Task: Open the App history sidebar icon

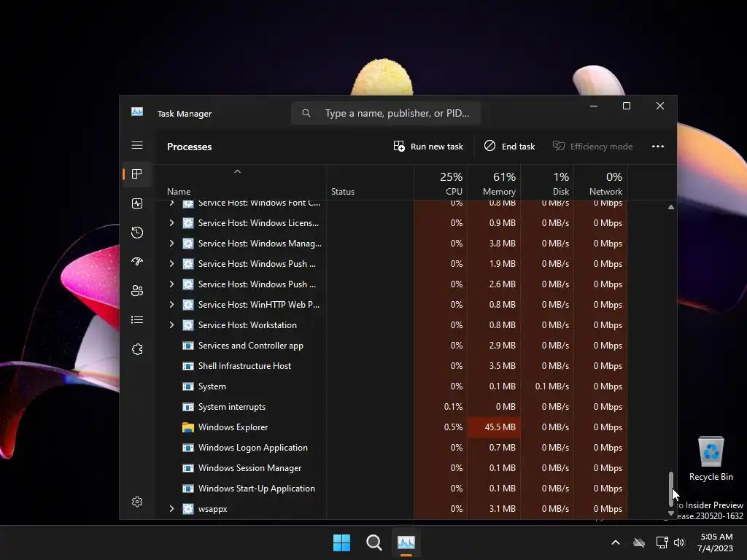Action: point(137,233)
